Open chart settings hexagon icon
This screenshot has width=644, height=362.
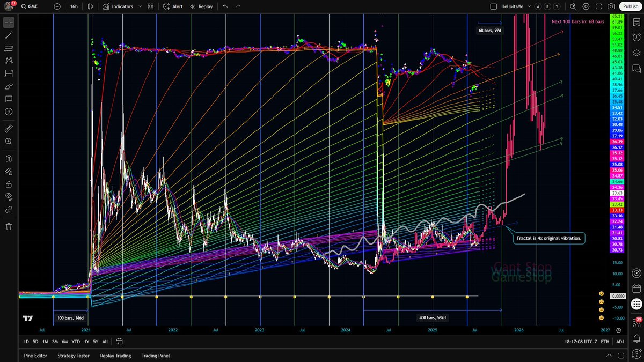pyautogui.click(x=586, y=6)
